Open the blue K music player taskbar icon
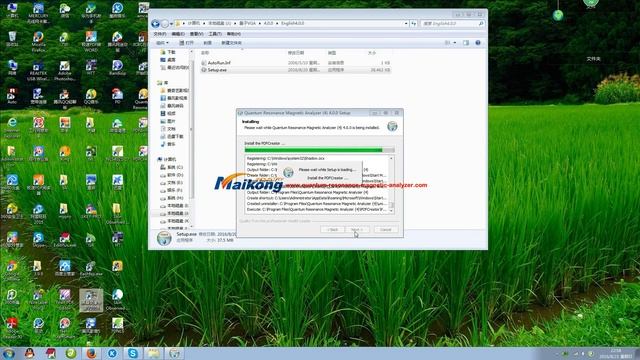 pyautogui.click(x=112, y=353)
